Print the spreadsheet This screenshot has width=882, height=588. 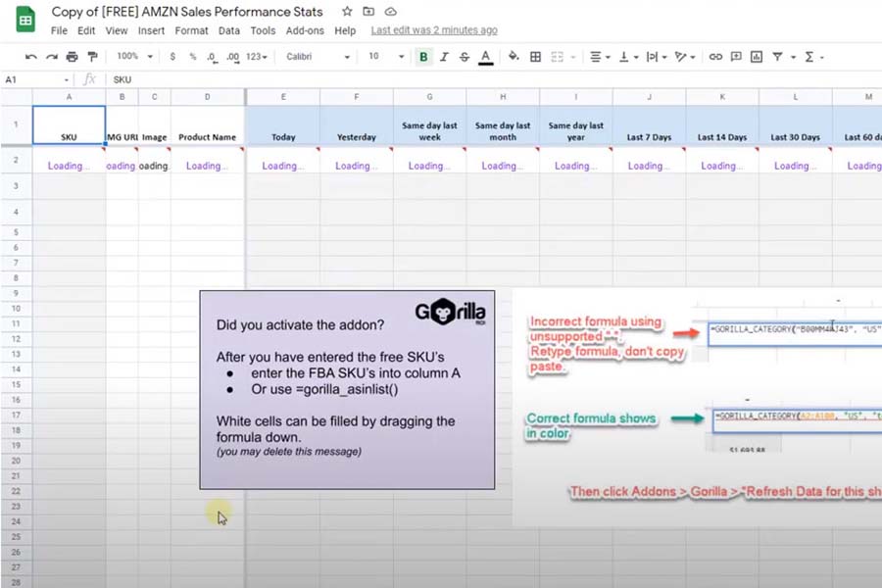coord(72,57)
